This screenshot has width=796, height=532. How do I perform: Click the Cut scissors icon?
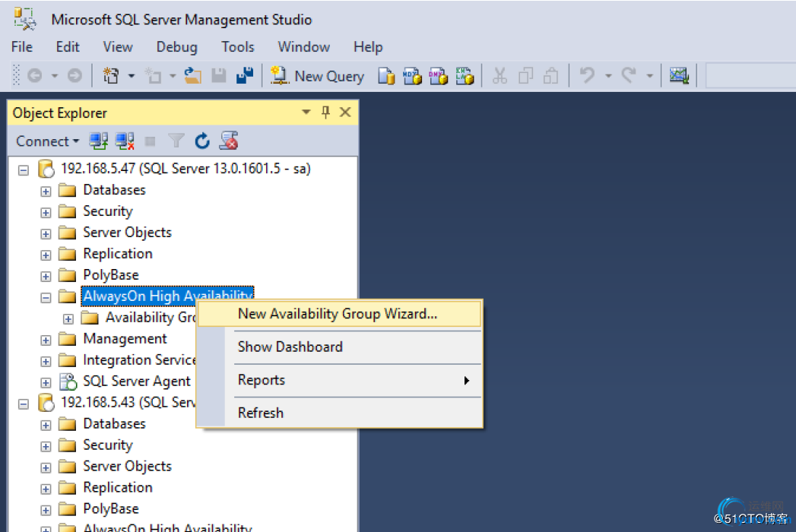(499, 76)
